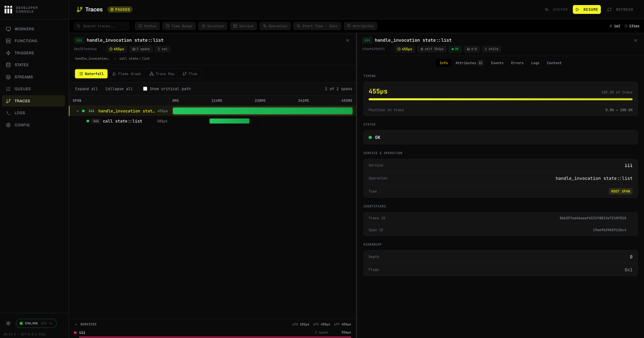644x338 pixels.
Task: Click the Queues list icon
Action: point(8,89)
